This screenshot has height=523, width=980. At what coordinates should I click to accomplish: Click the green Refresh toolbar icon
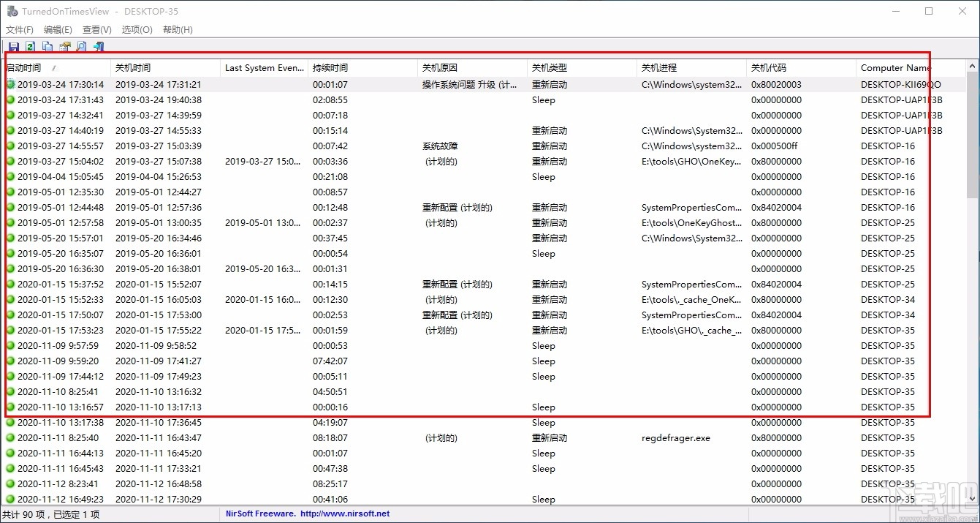(31, 47)
